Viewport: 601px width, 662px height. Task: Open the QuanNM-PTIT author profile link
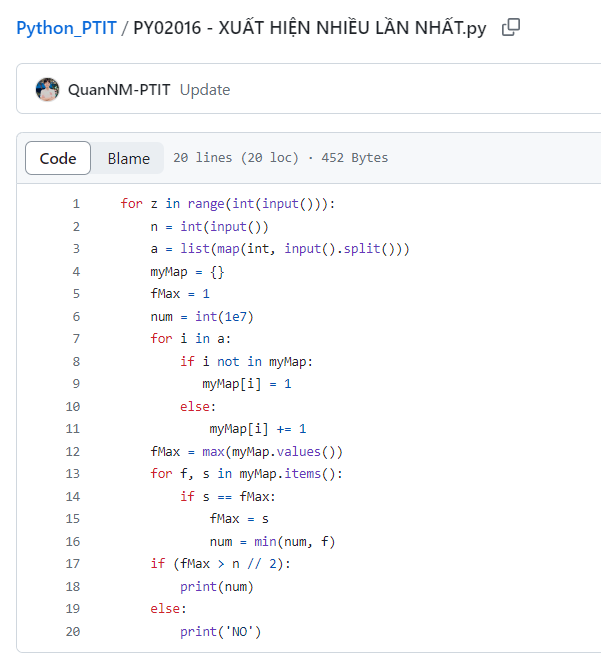(x=119, y=90)
